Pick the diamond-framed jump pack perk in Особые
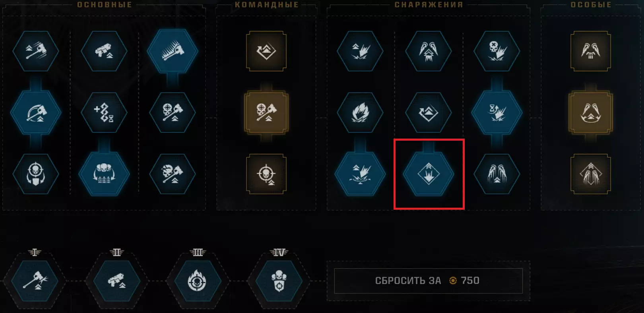Screen dimensions: 644x313 [591, 174]
